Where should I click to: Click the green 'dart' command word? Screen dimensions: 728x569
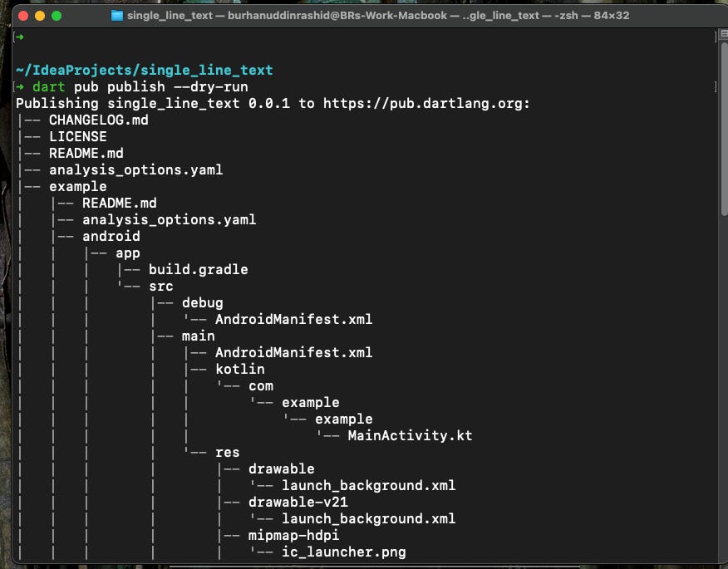click(x=49, y=86)
